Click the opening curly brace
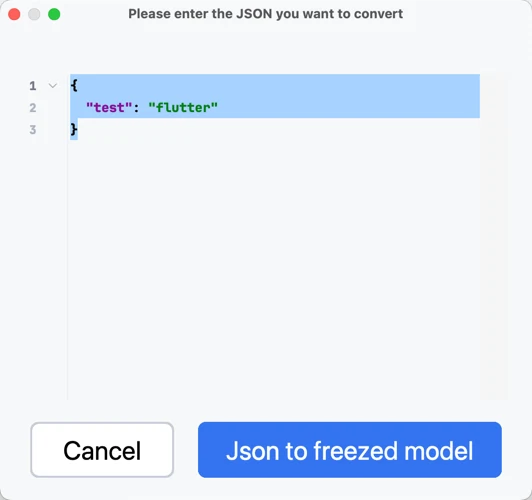The height and width of the screenshot is (500, 532). point(74,85)
